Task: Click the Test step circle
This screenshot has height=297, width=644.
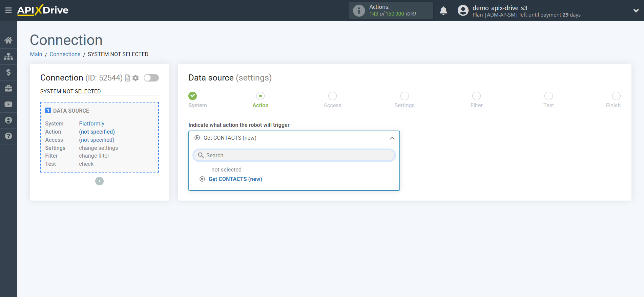Action: point(548,96)
